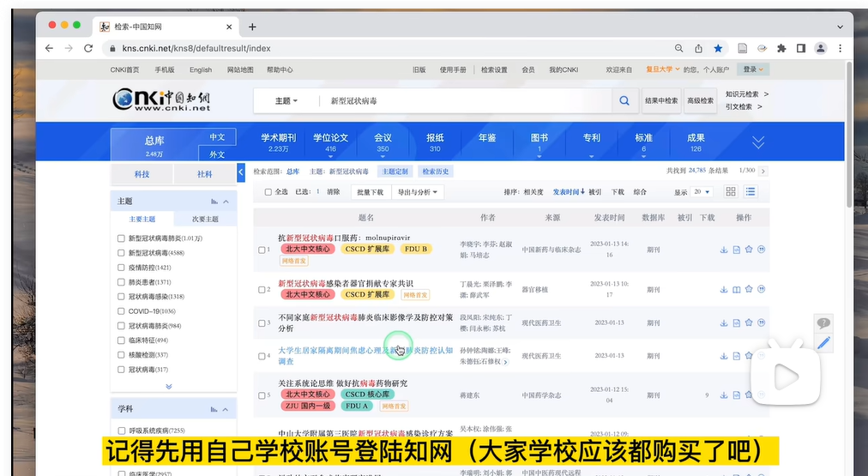Switch to the 报纸 database tab

tap(435, 142)
